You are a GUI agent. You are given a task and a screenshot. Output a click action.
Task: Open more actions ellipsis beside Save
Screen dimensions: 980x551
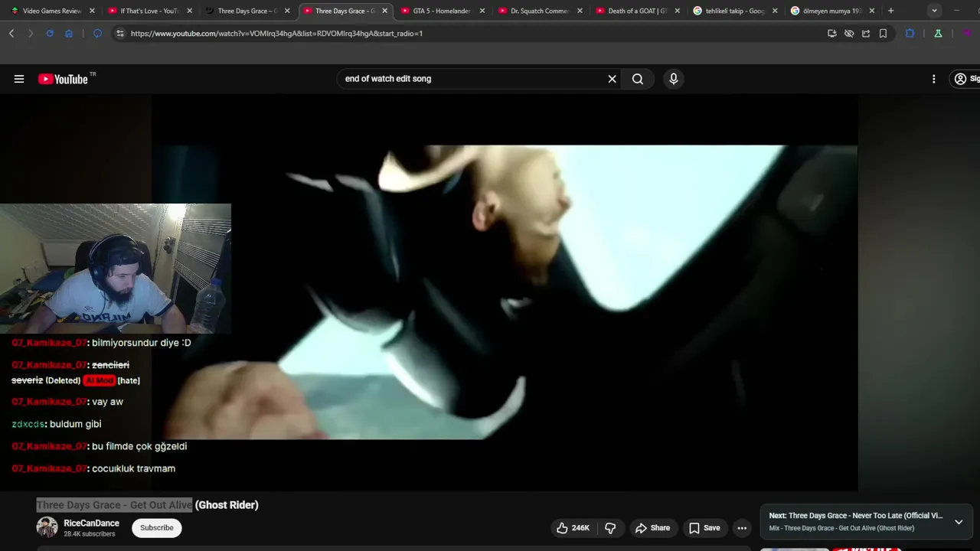click(742, 528)
